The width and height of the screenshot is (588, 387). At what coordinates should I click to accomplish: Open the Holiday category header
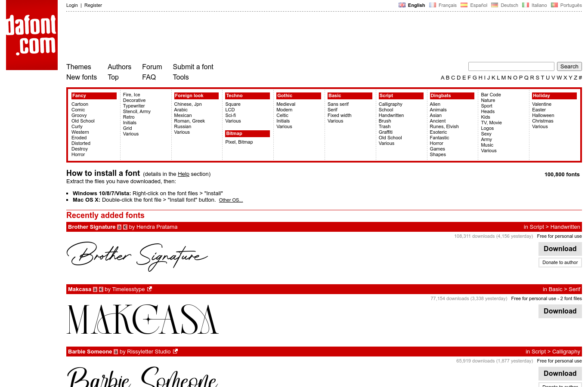tap(554, 96)
